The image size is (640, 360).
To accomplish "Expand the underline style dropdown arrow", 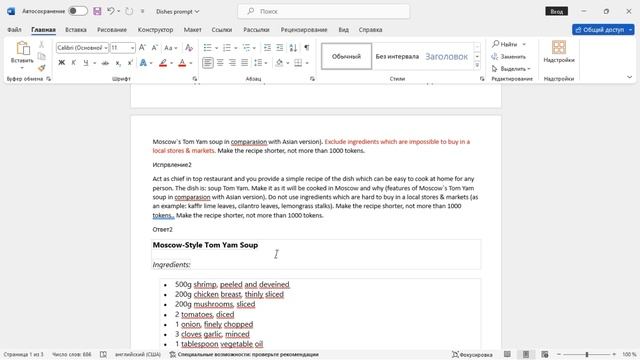I will pyautogui.click(x=94, y=63).
